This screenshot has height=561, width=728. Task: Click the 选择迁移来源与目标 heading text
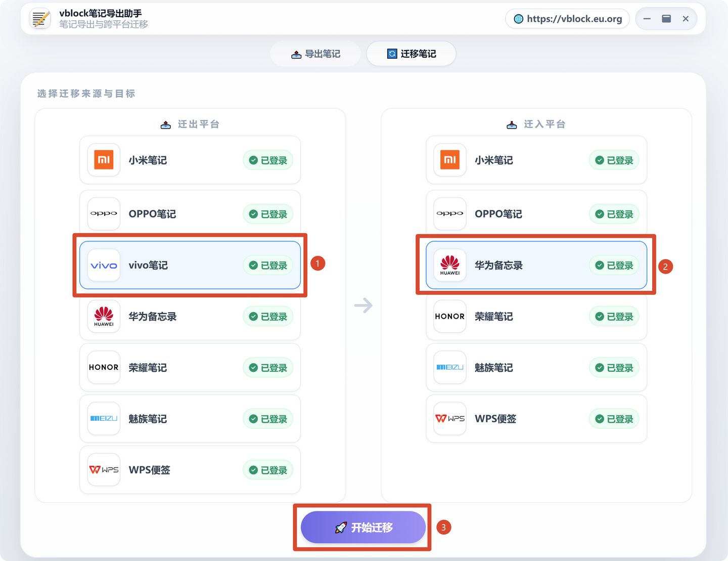tap(86, 94)
